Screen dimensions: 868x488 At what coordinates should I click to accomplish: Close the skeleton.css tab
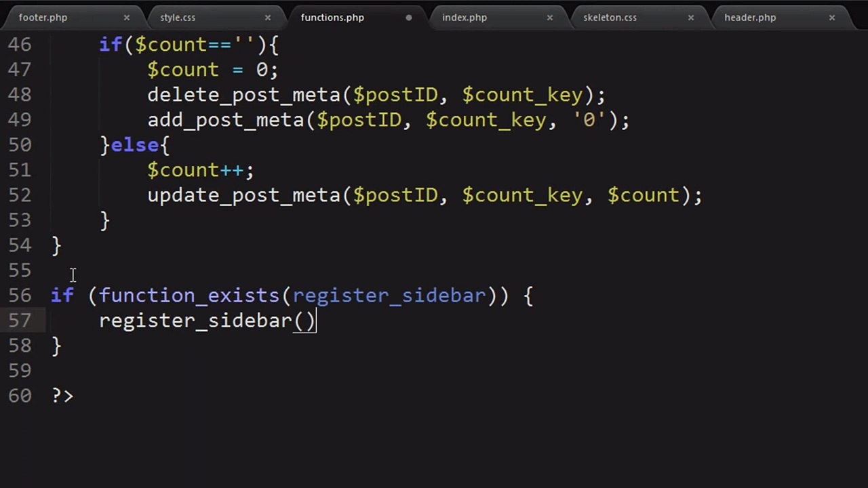690,18
